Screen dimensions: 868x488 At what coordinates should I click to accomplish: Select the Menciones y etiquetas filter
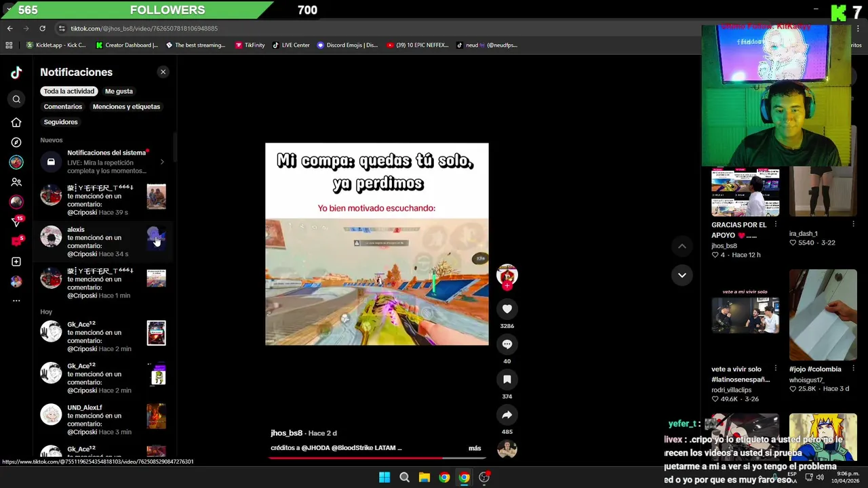click(x=126, y=106)
